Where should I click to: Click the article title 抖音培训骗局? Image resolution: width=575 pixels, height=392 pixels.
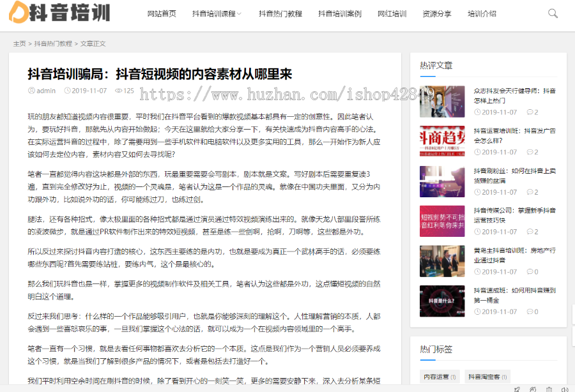(160, 74)
